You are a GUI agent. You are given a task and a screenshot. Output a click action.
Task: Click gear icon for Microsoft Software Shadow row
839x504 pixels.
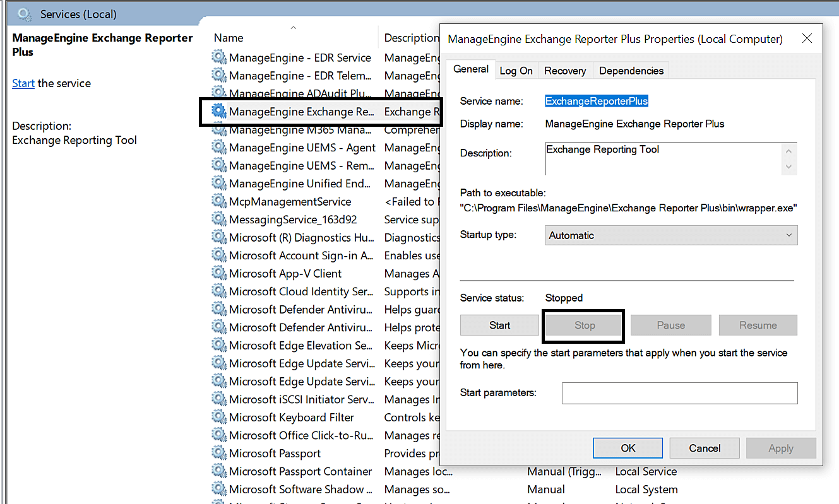click(x=219, y=489)
